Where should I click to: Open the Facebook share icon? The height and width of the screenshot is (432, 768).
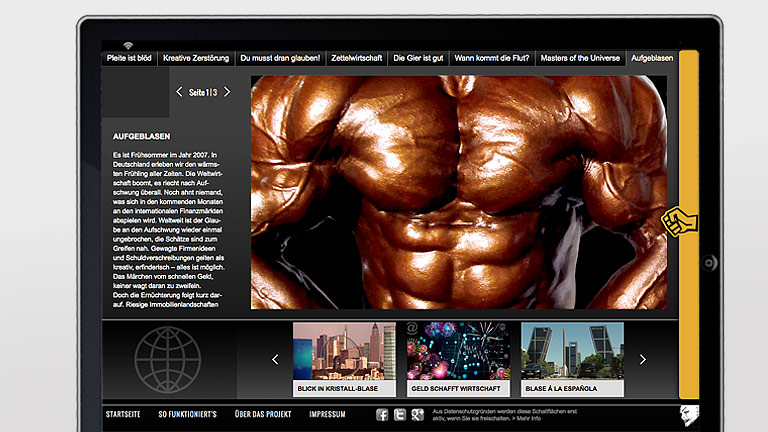(382, 415)
